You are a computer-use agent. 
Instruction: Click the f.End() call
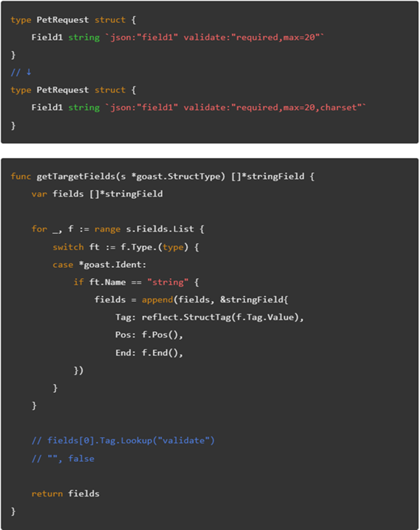[162, 353]
